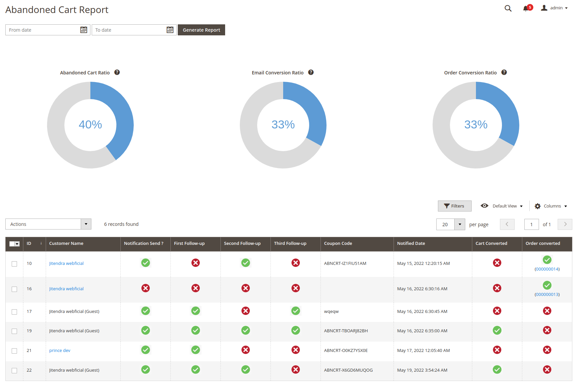Sort by Notification Send column header

pos(145,244)
